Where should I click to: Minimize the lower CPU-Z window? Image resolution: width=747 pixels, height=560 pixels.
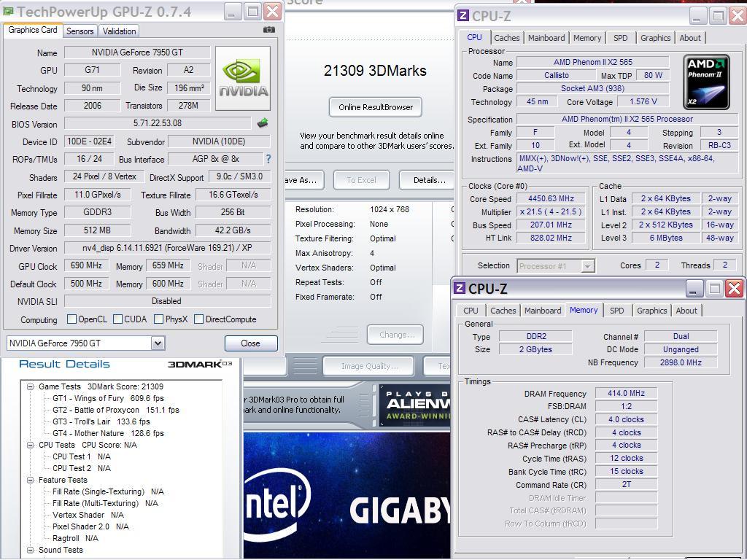click(694, 289)
